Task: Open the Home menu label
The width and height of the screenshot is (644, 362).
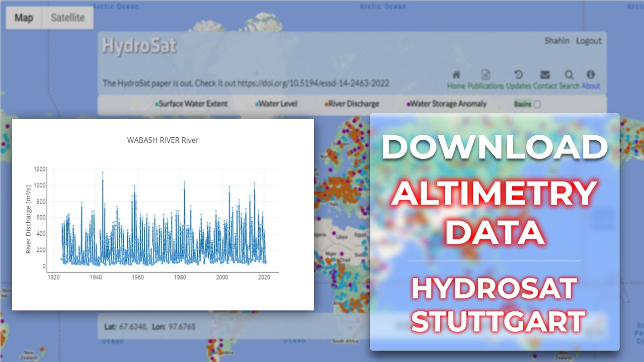Action: click(456, 86)
